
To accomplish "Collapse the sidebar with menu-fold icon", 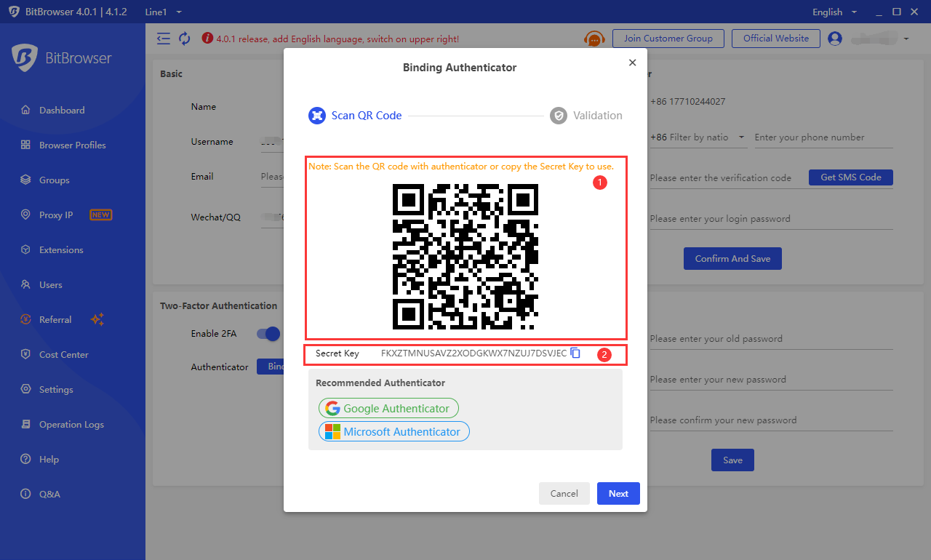I will [163, 39].
